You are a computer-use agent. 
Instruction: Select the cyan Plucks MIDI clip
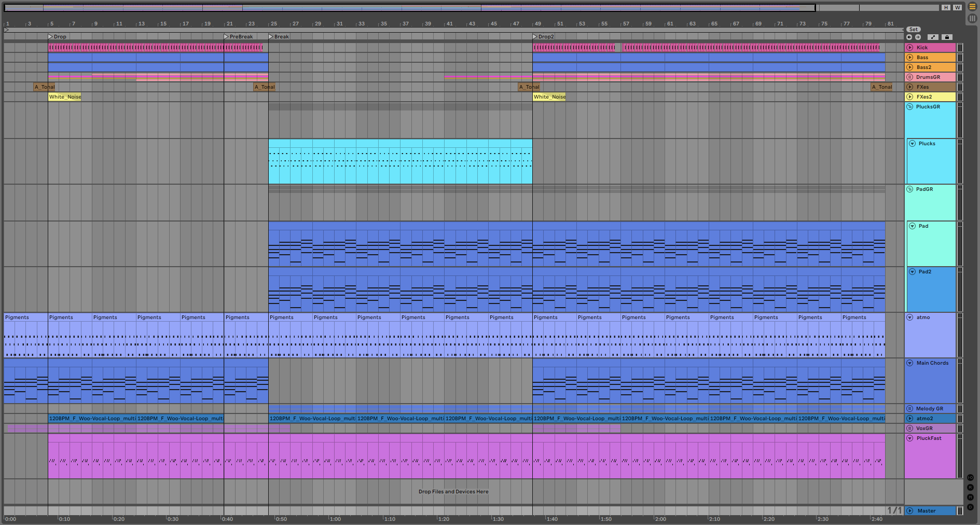[x=400, y=161]
